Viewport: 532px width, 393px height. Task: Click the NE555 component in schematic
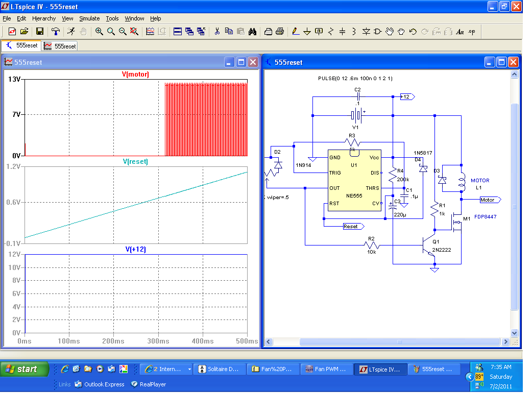tap(354, 180)
